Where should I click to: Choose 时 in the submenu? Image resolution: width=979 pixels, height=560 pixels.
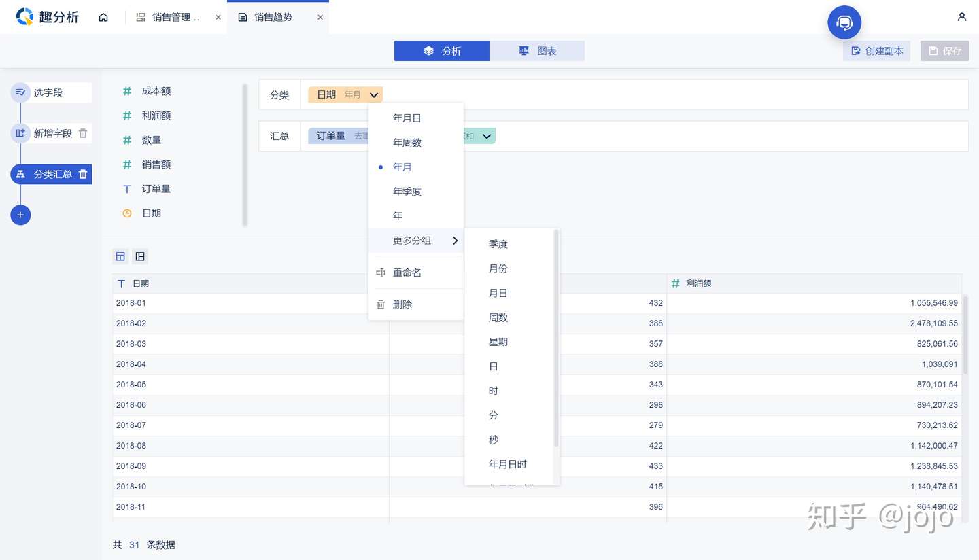[x=509, y=391]
